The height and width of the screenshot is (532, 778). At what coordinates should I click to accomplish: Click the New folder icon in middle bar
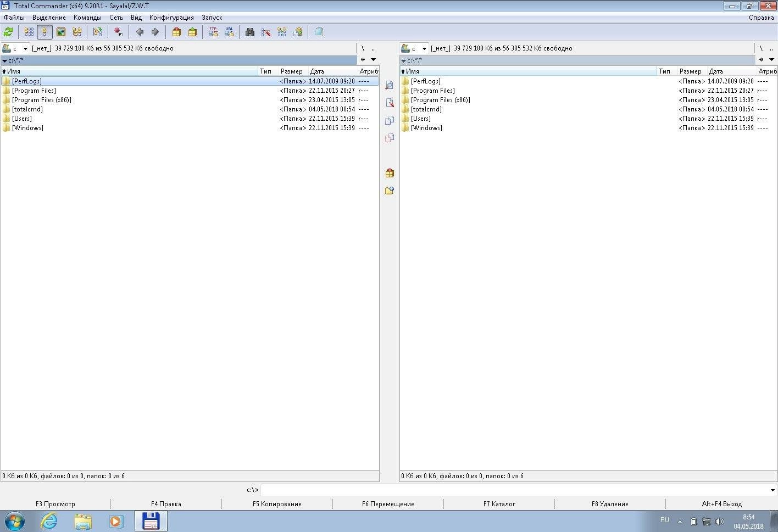pos(390,191)
